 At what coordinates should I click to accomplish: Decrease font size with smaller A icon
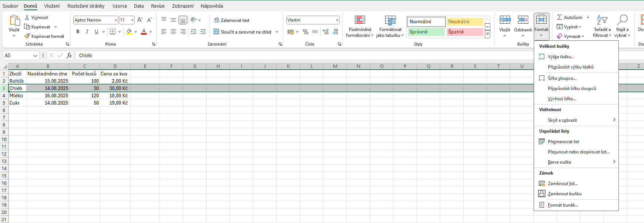click(x=149, y=20)
